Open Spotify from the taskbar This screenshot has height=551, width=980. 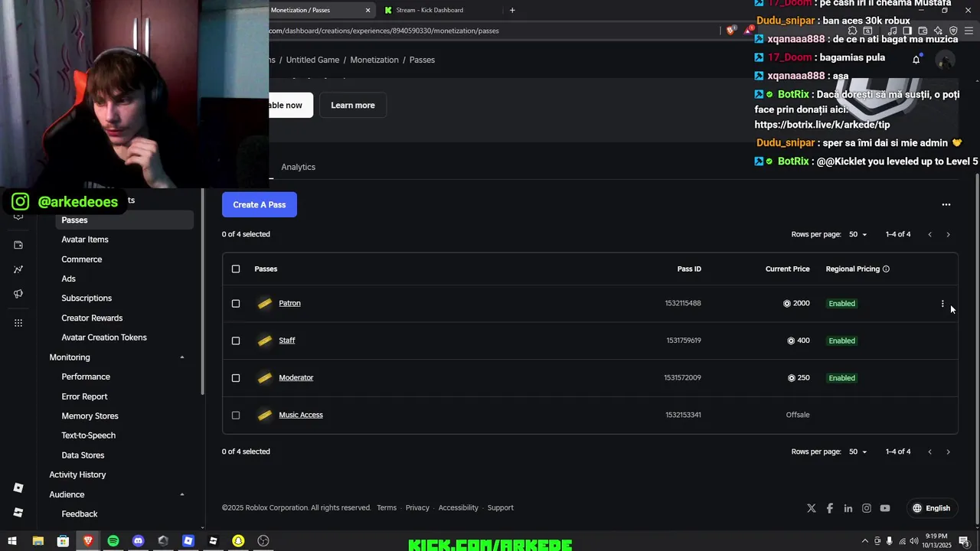point(113,541)
